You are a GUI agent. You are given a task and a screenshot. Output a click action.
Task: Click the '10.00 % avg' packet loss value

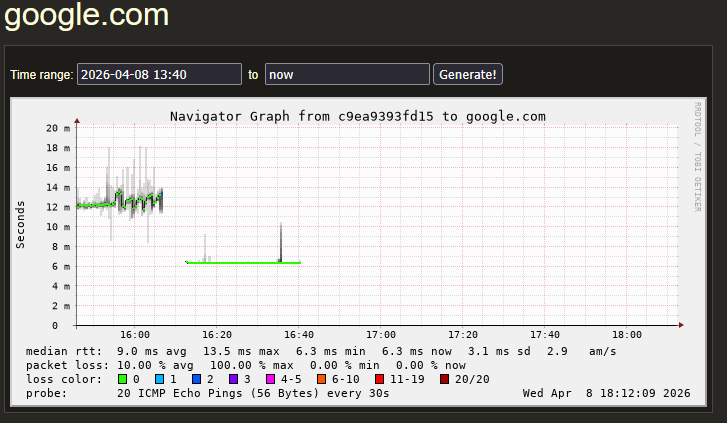point(155,365)
